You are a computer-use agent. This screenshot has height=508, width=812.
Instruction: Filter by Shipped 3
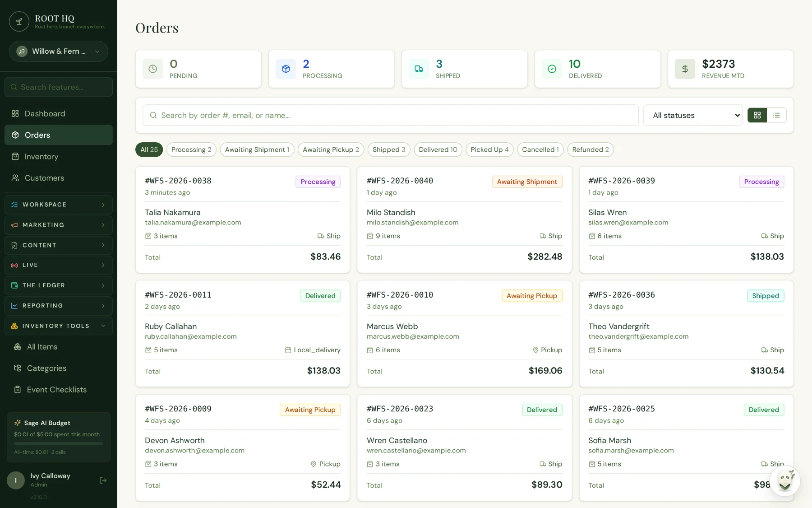coord(389,150)
